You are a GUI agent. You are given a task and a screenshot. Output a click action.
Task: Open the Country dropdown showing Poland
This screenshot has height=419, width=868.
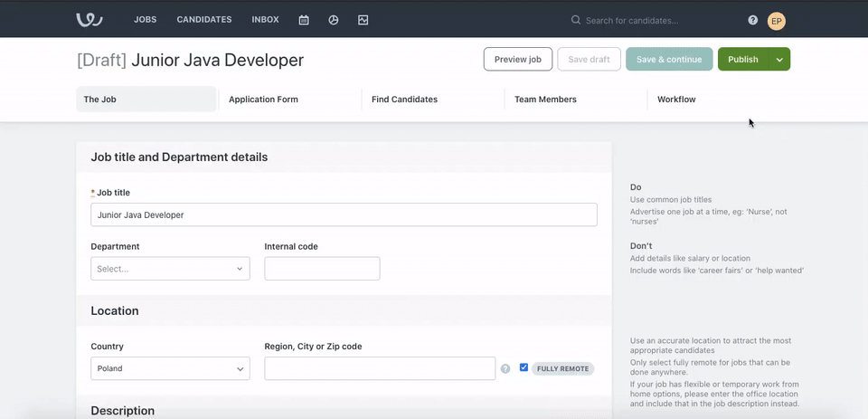[x=171, y=368]
